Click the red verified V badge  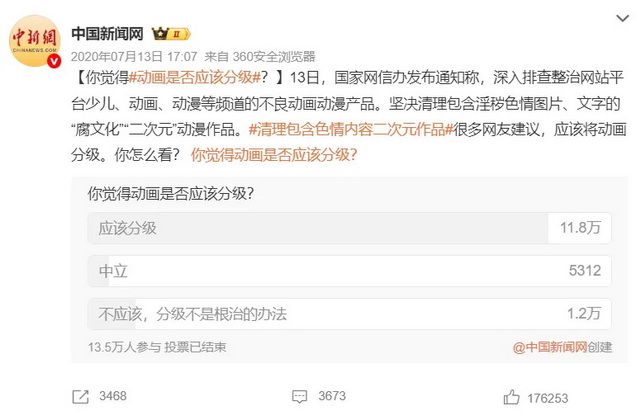pyautogui.click(x=56, y=61)
